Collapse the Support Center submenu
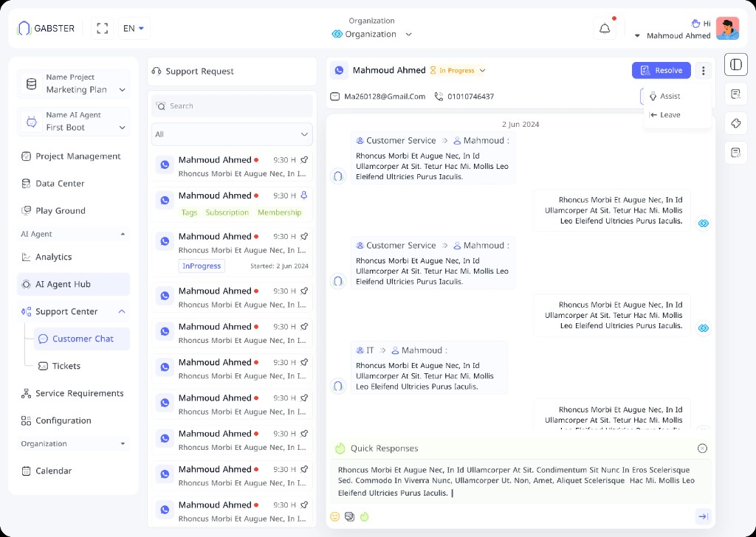The image size is (756, 537). pos(122,311)
